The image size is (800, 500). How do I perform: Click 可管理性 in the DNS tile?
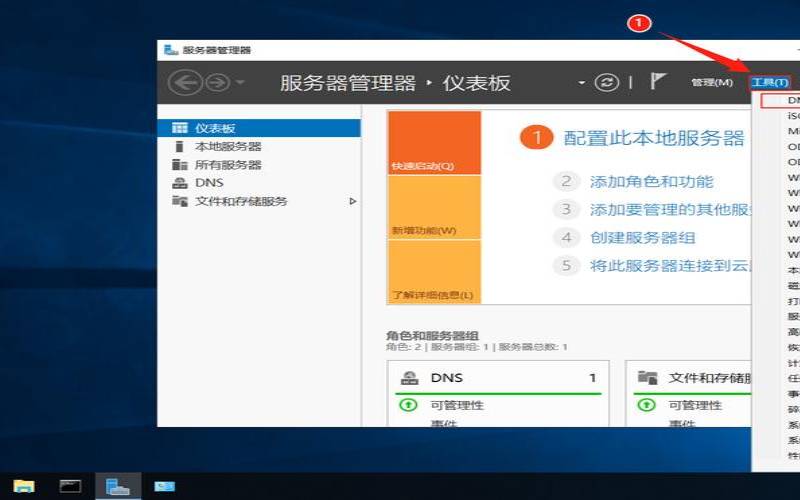click(x=457, y=405)
